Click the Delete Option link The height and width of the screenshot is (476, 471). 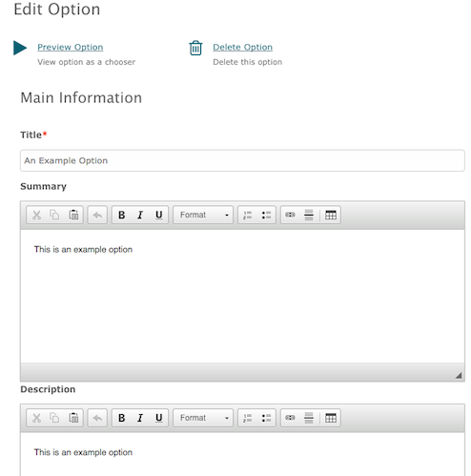click(242, 47)
